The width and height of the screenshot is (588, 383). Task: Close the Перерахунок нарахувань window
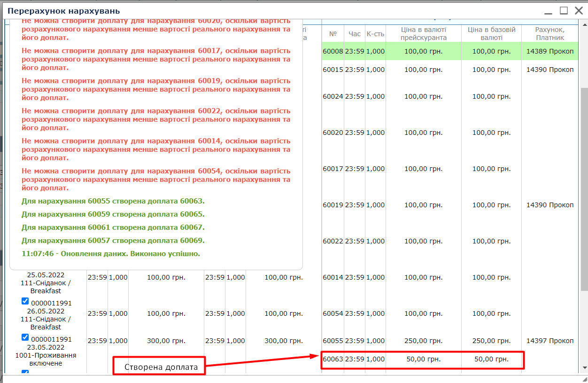[x=579, y=10]
